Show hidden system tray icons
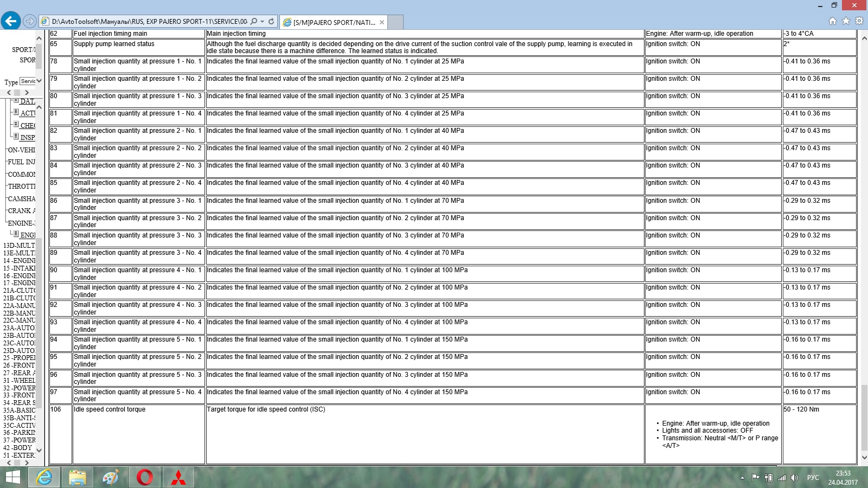Viewport: 868px width, 488px height. point(742,478)
